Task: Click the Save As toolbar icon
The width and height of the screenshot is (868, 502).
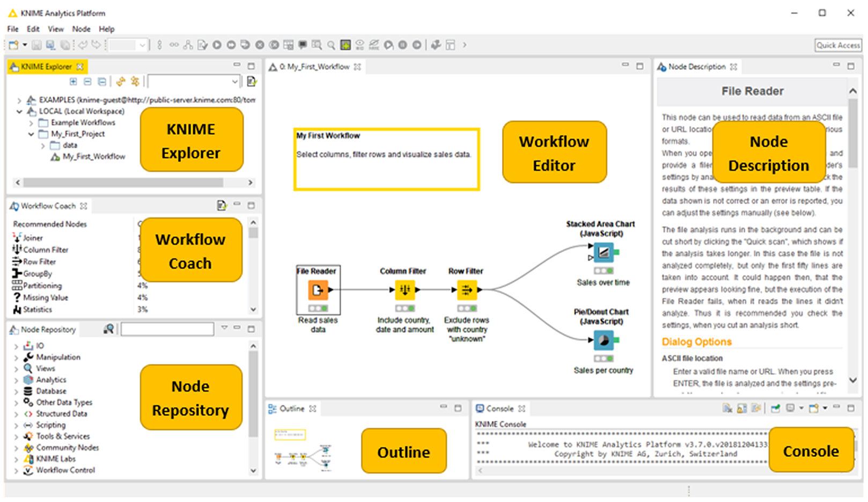Action: [50, 45]
